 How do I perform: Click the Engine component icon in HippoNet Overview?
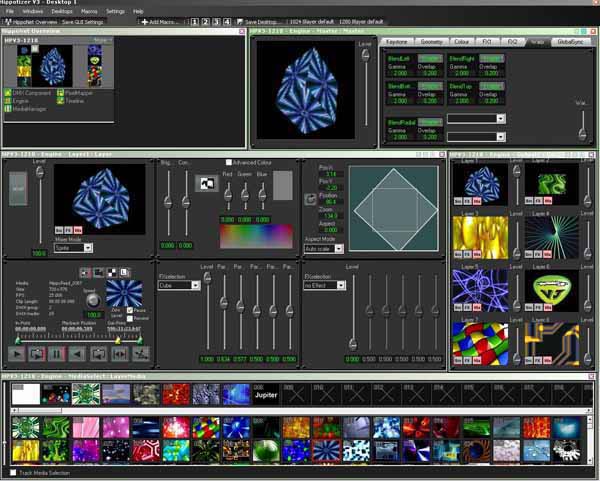coord(8,101)
